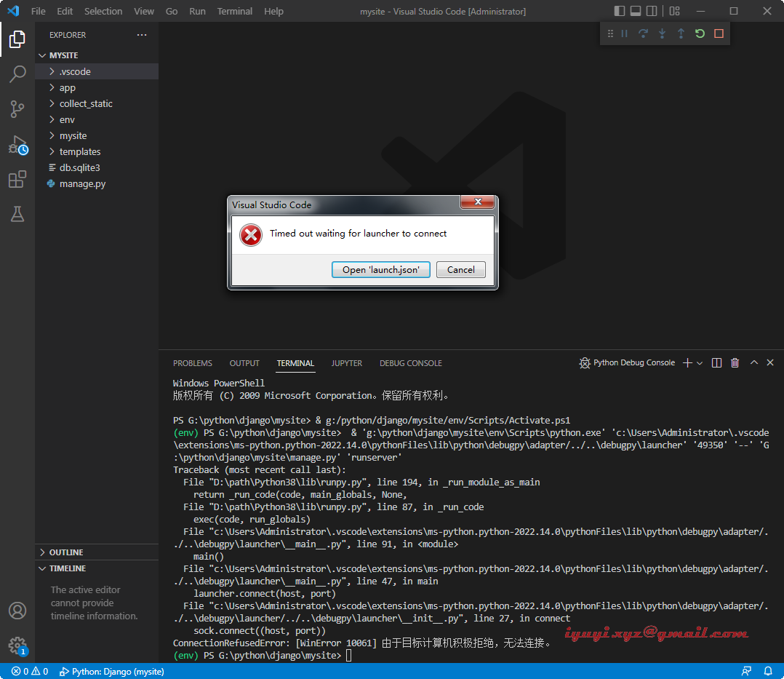Open the Testing view in the sidebar
784x679 pixels.
17,214
